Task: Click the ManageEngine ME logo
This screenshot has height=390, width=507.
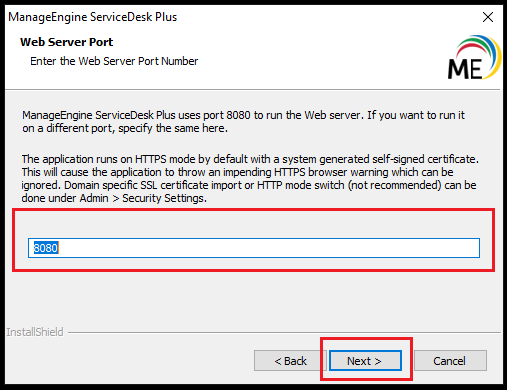Action: pos(474,58)
